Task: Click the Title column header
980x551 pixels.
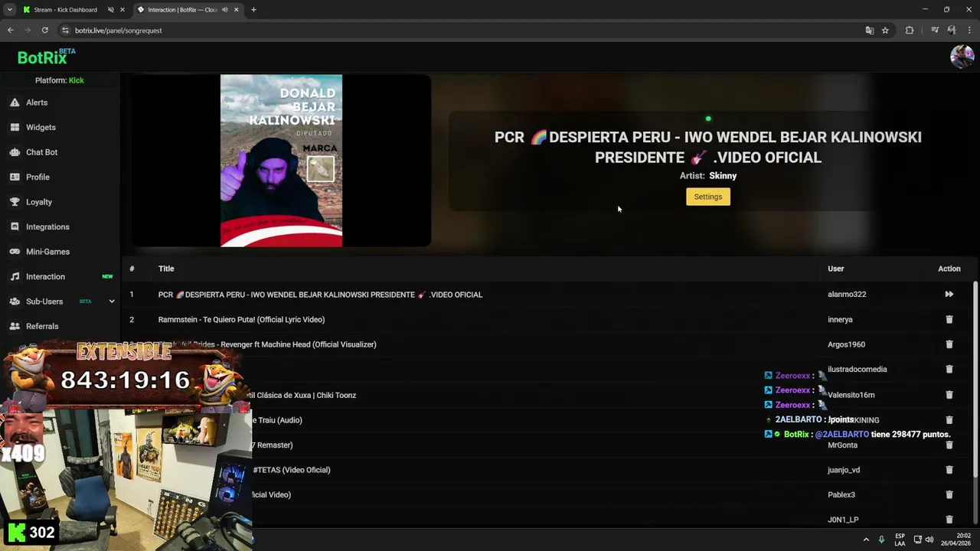Action: [166, 269]
